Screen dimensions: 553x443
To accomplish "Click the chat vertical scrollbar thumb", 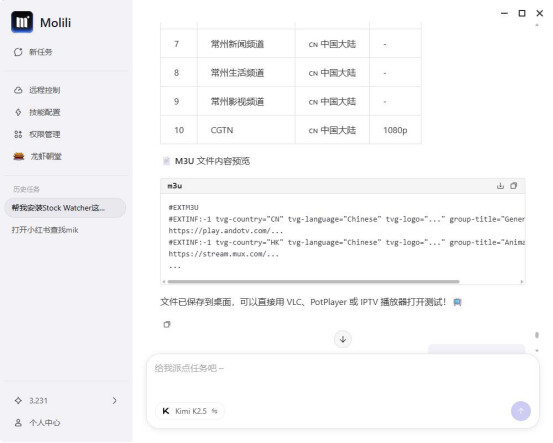I will click(x=537, y=335).
